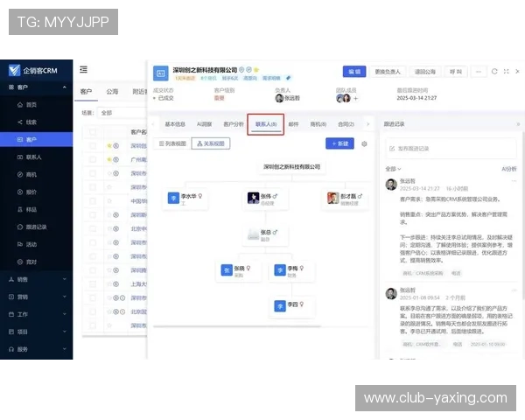Open the 公海 tab in customer list
This screenshot has width=525, height=420.
[112, 91]
